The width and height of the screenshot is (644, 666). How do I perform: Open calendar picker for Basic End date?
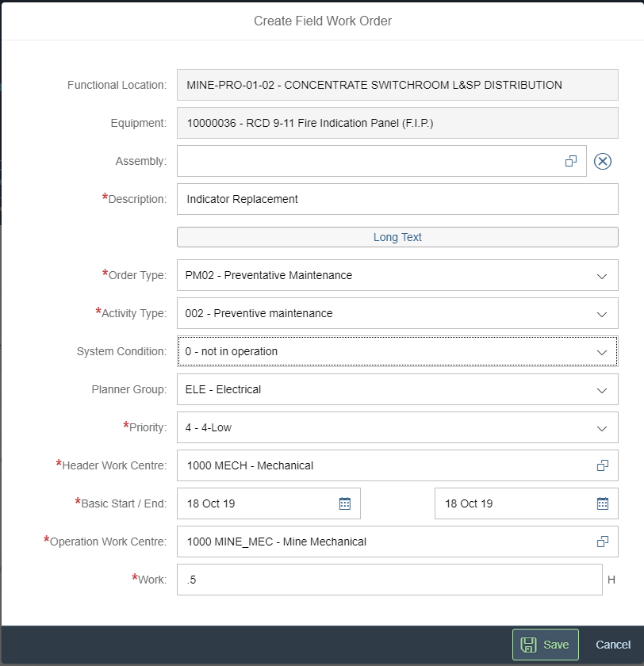603,503
